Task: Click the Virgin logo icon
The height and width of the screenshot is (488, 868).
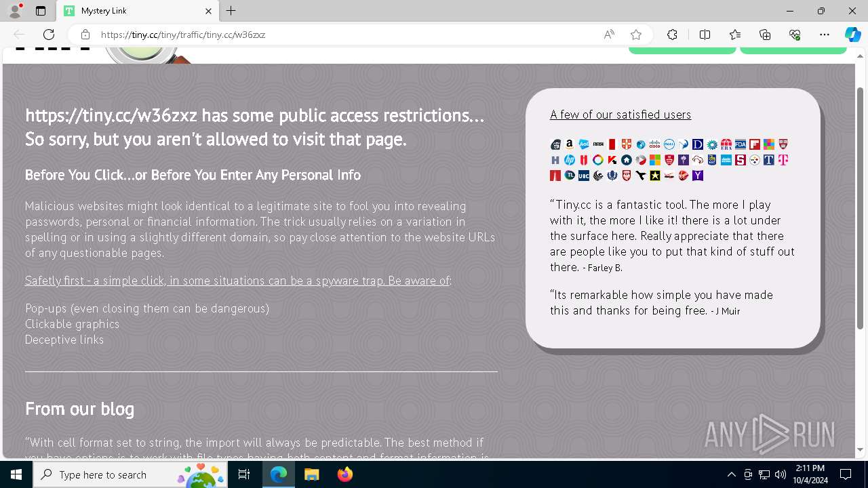Action: click(684, 176)
